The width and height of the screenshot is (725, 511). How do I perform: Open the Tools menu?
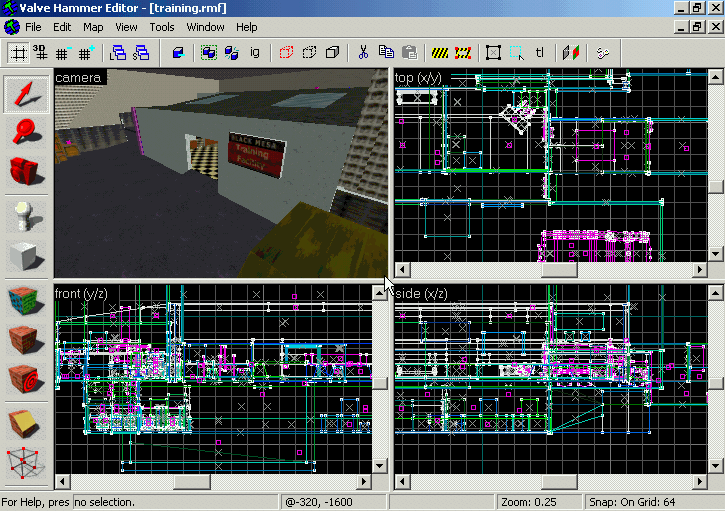click(x=161, y=27)
